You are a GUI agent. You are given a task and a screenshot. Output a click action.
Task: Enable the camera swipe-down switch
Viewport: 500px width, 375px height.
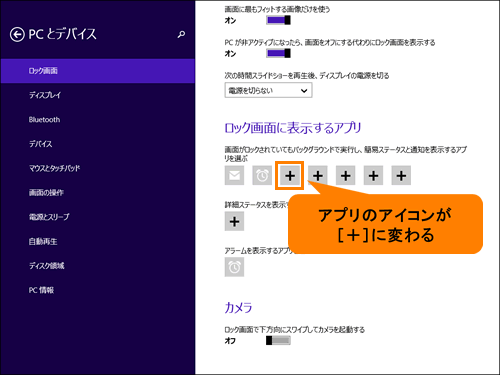click(278, 340)
